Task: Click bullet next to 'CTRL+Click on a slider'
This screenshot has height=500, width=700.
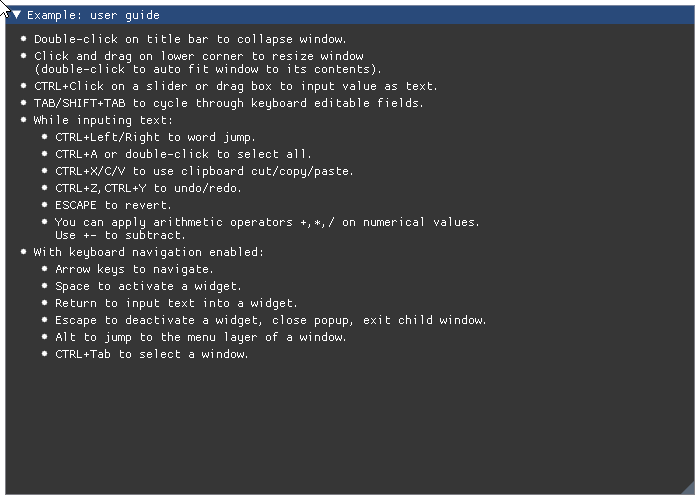Action: (x=24, y=85)
